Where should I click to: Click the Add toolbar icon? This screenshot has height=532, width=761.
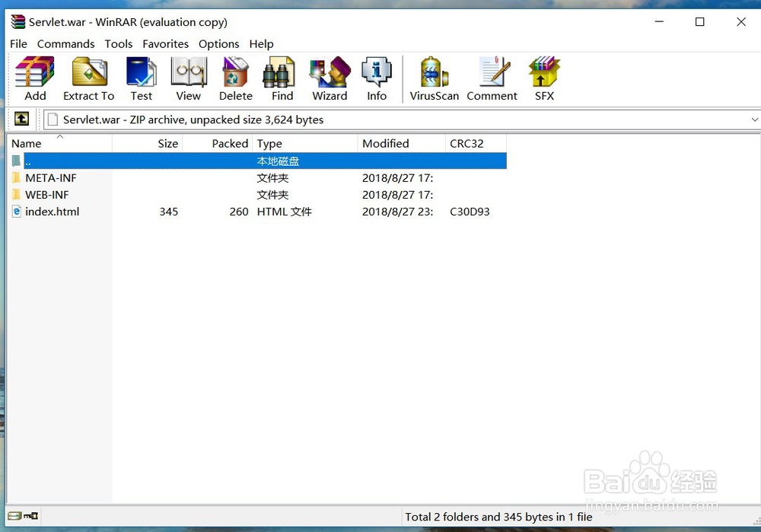click(35, 78)
